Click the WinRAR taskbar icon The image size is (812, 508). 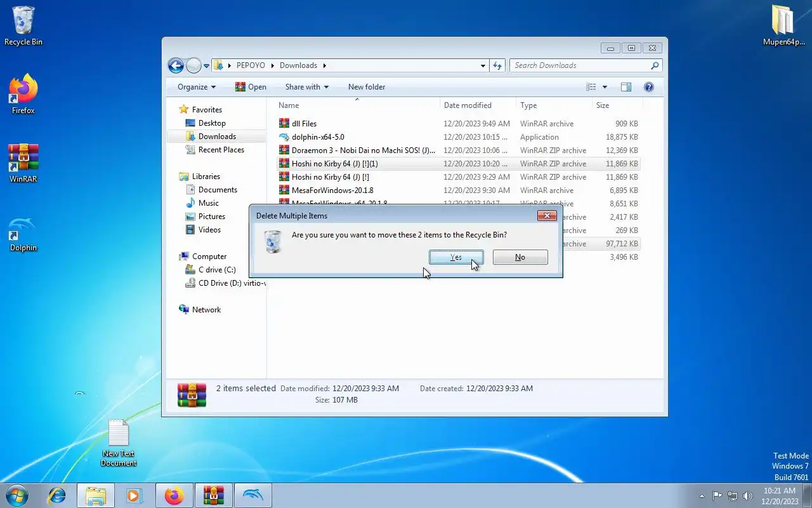[213, 495]
